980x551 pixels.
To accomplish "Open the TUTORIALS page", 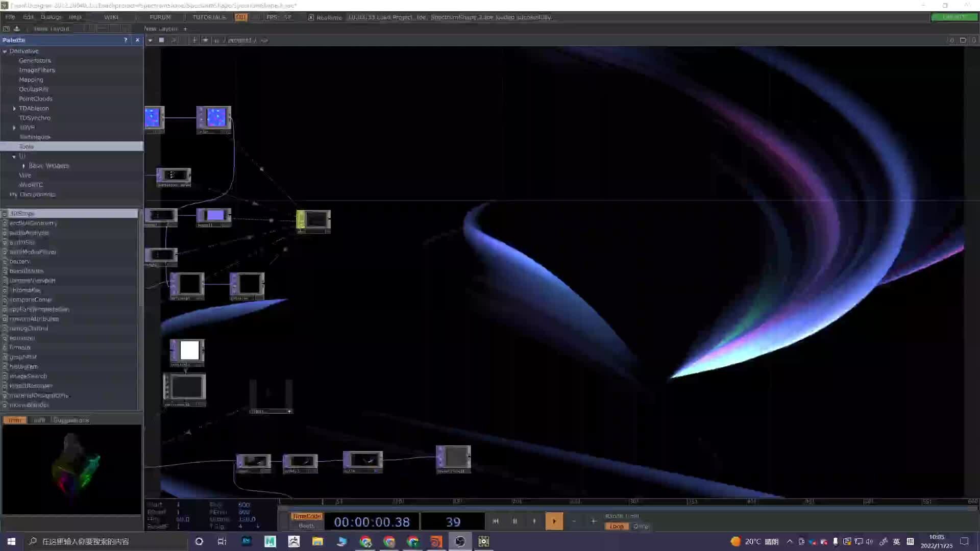I will click(208, 17).
